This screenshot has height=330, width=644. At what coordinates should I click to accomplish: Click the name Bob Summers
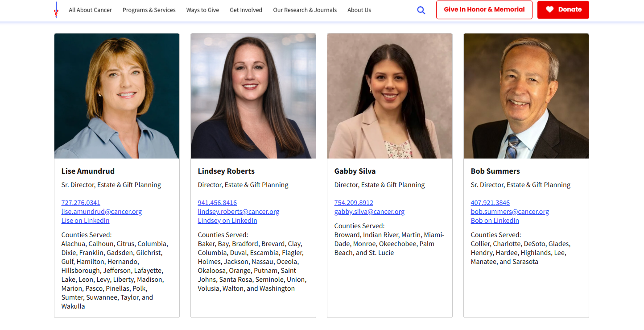[495, 171]
